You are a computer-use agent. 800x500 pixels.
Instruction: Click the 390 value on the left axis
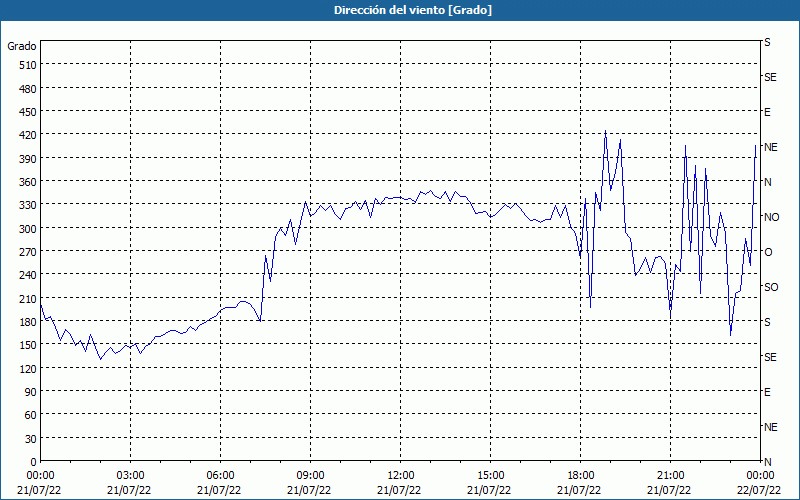[28, 159]
